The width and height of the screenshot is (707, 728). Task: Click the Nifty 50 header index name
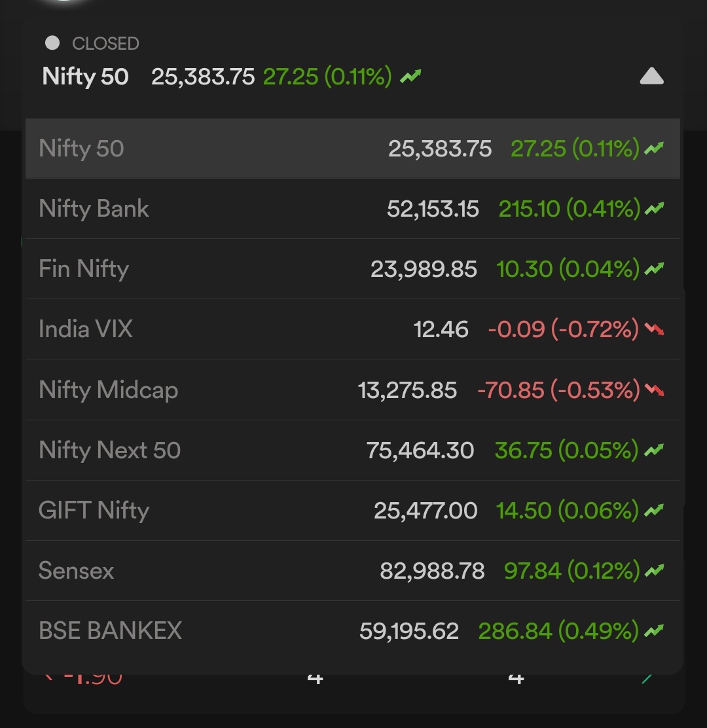[85, 77]
